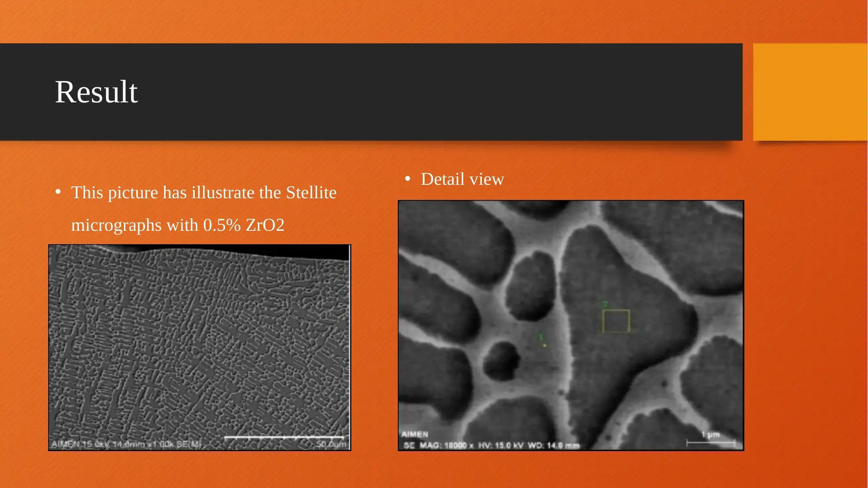Select the 'Result' slide title
This screenshot has width=868, height=488.
click(96, 92)
